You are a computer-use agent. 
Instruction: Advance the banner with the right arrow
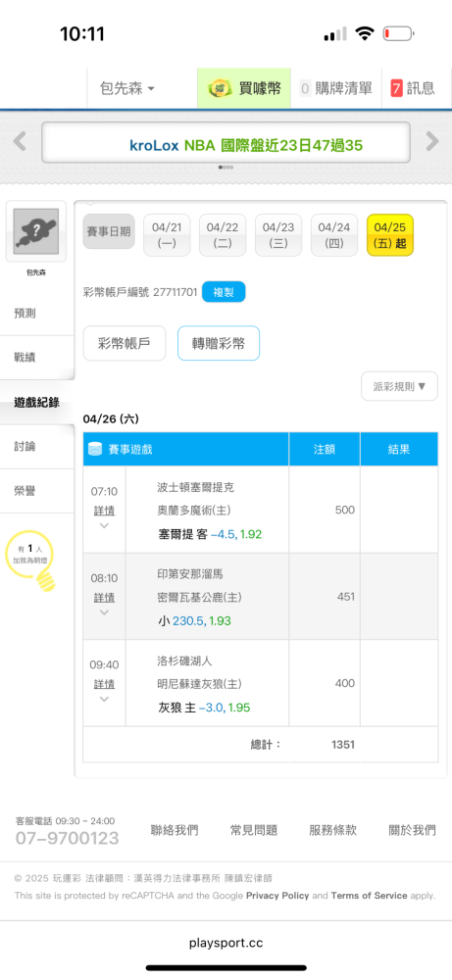(432, 142)
